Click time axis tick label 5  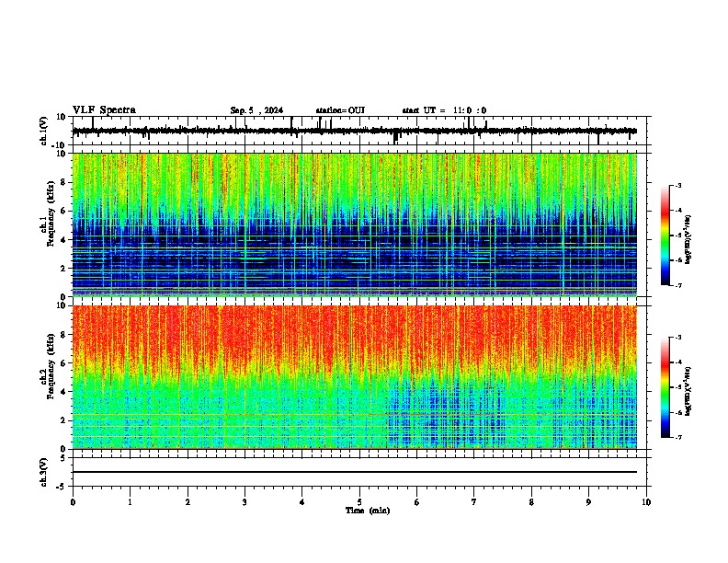tap(359, 502)
